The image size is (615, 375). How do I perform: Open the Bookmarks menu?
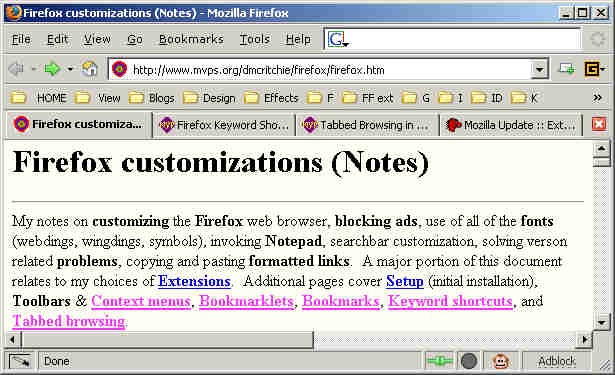[x=191, y=39]
